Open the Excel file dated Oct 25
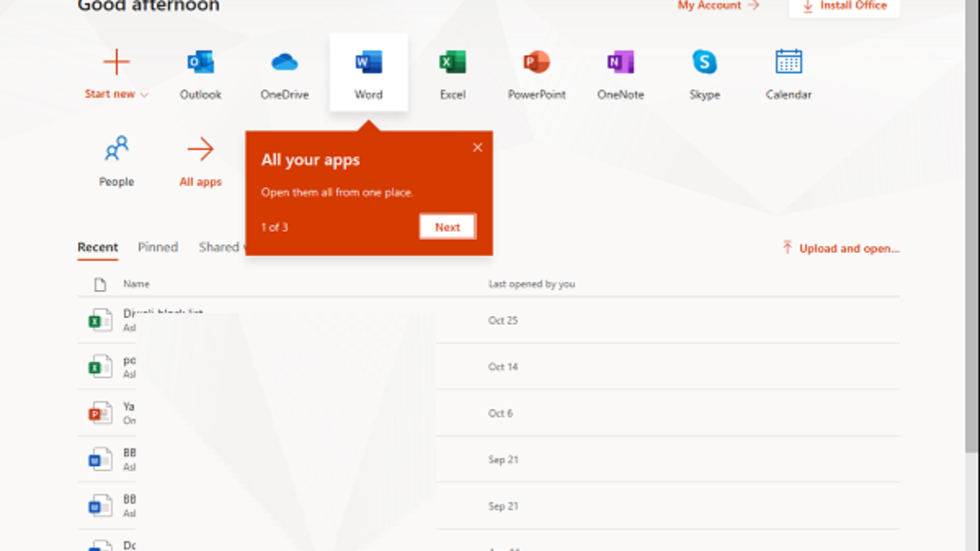Image resolution: width=980 pixels, height=551 pixels. point(488,320)
